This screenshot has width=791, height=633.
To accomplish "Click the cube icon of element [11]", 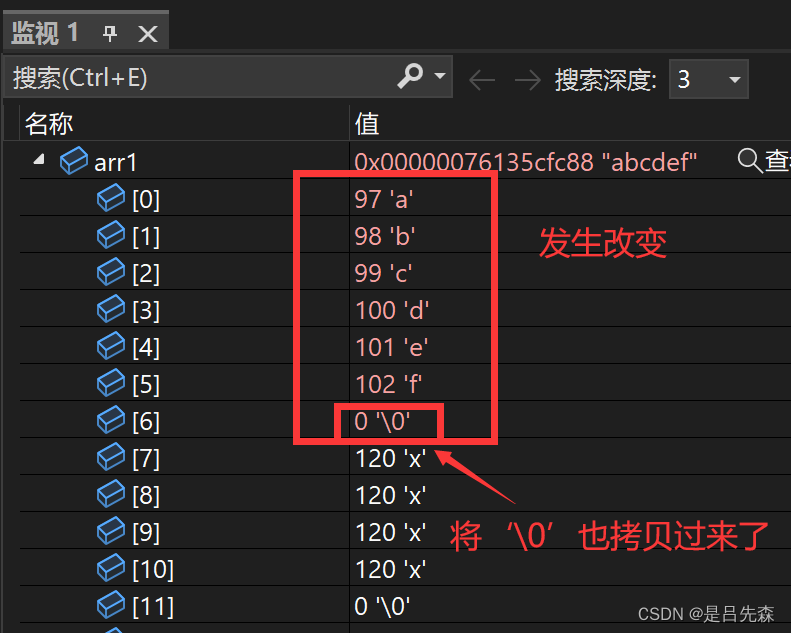I will (x=110, y=605).
